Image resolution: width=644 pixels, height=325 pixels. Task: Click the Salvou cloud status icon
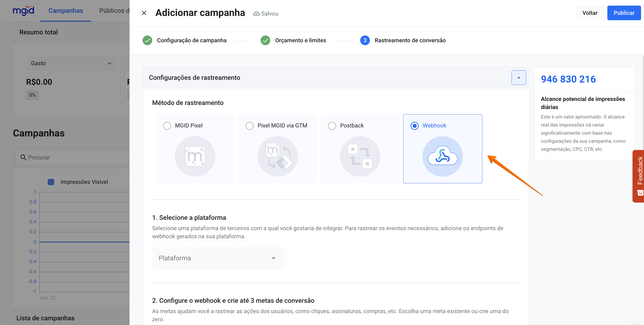click(x=256, y=13)
